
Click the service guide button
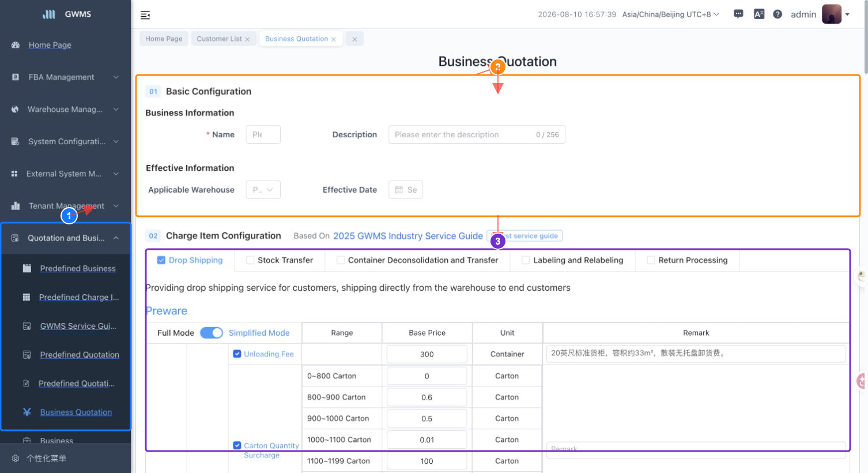(524, 236)
